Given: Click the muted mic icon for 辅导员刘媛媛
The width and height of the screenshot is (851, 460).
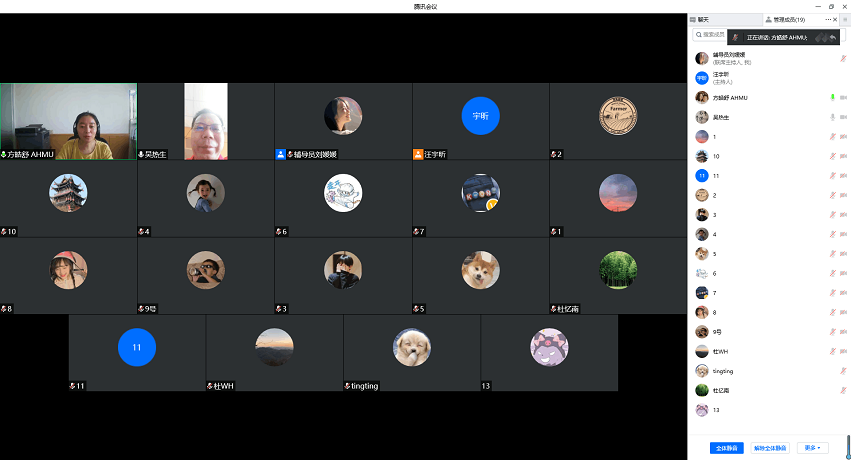Looking at the screenshot, I should [x=843, y=58].
